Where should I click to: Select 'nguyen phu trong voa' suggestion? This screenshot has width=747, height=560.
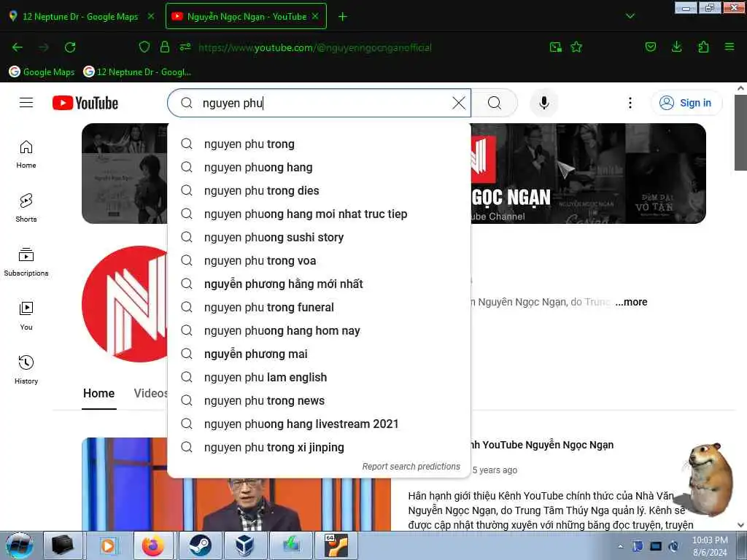pos(319,260)
